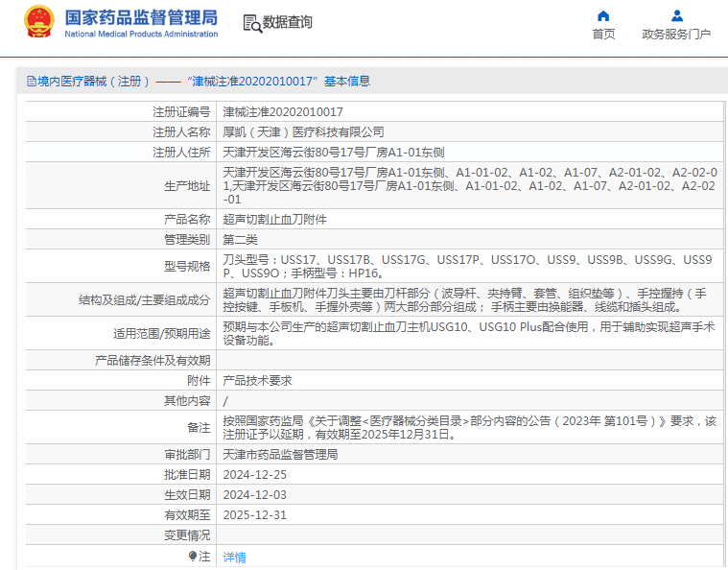This screenshot has height=570, width=728.
Task: Go to 政务服务门户 navigation item
Action: tap(676, 35)
